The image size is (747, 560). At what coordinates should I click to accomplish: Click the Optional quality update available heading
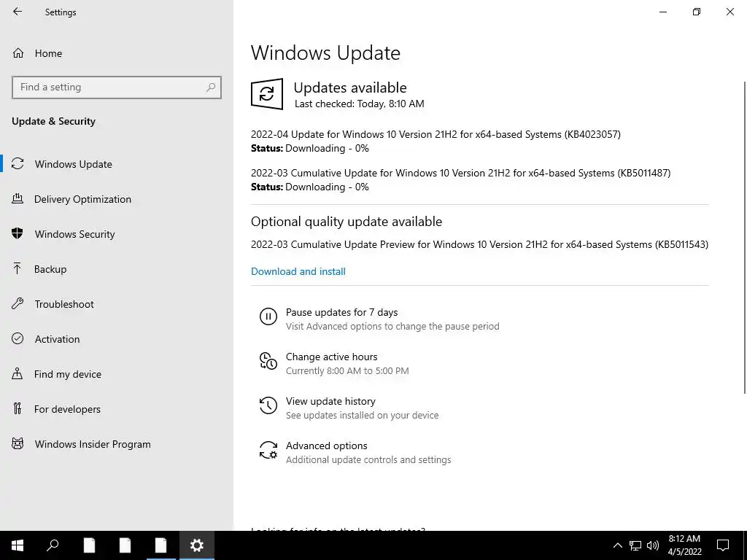point(347,222)
